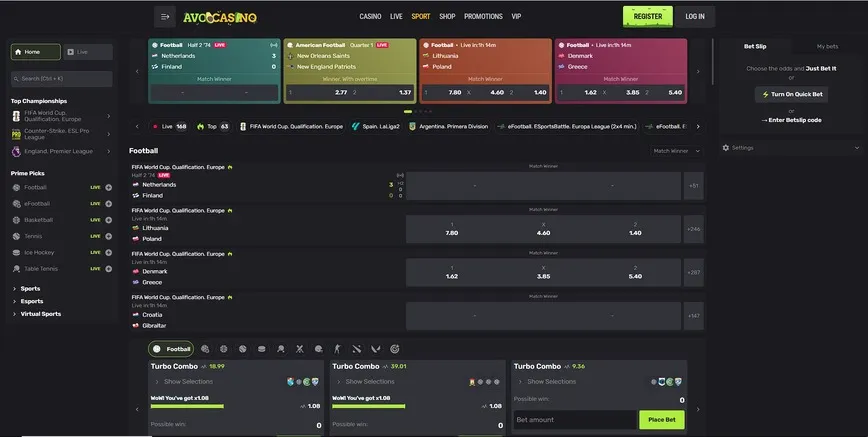Open the Promotions menu item

click(483, 17)
